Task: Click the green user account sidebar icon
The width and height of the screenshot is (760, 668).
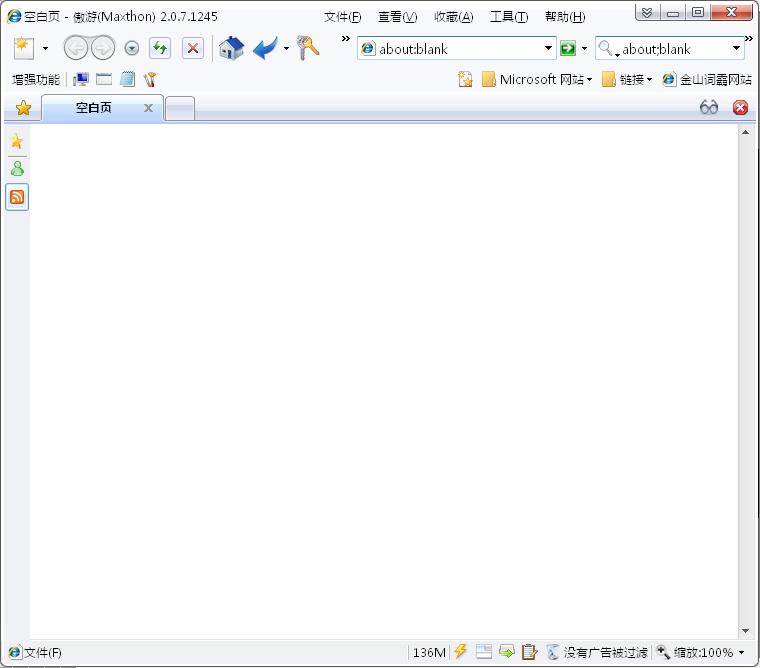Action: pyautogui.click(x=17, y=168)
